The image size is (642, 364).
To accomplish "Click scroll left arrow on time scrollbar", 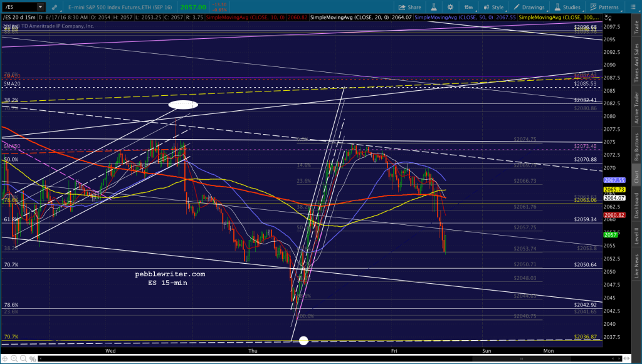I will (x=40, y=359).
